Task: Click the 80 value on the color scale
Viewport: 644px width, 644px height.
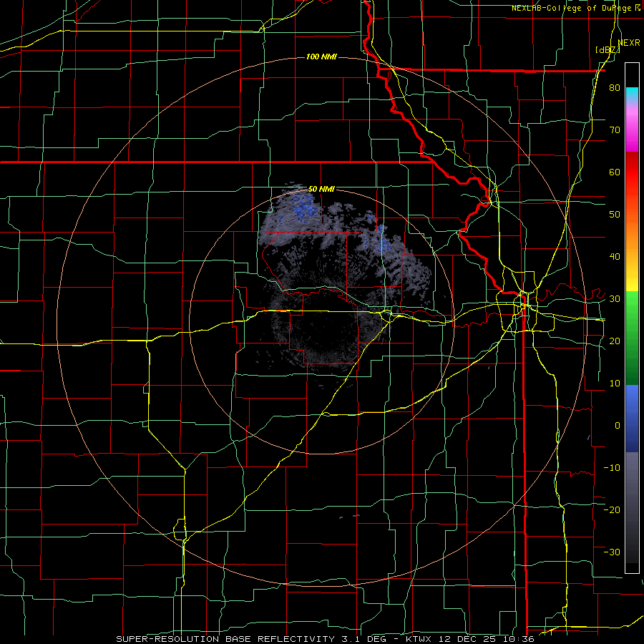Action: point(615,87)
